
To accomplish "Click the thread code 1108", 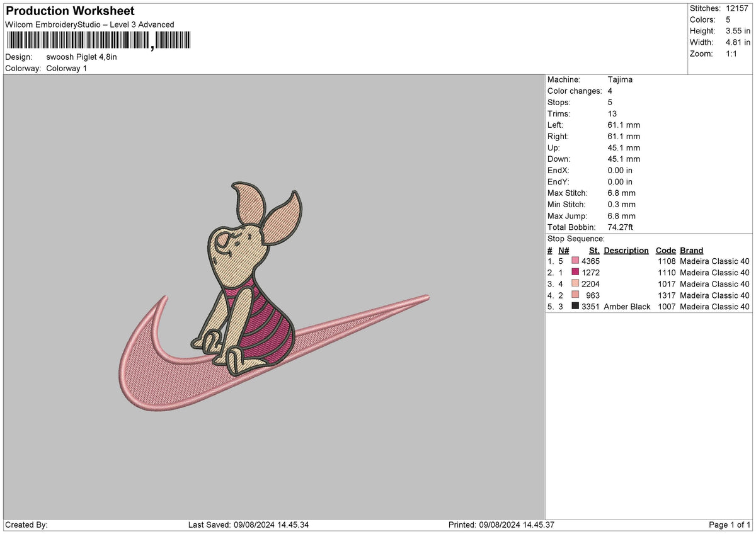I will (x=667, y=261).
